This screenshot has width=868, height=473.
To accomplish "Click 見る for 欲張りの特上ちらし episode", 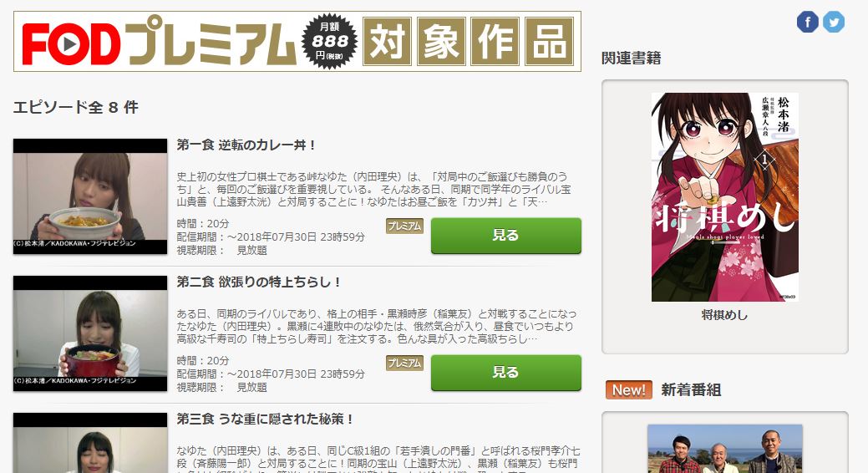I will (x=506, y=373).
